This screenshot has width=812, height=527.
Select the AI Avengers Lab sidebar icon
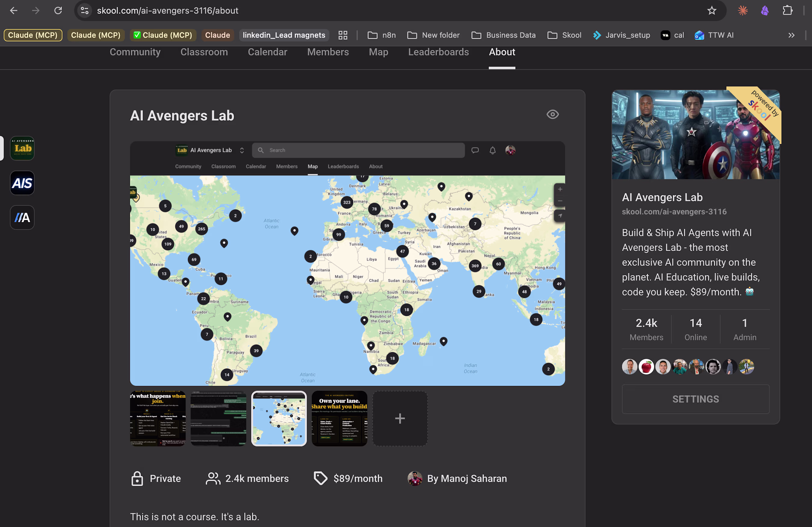[x=22, y=149]
